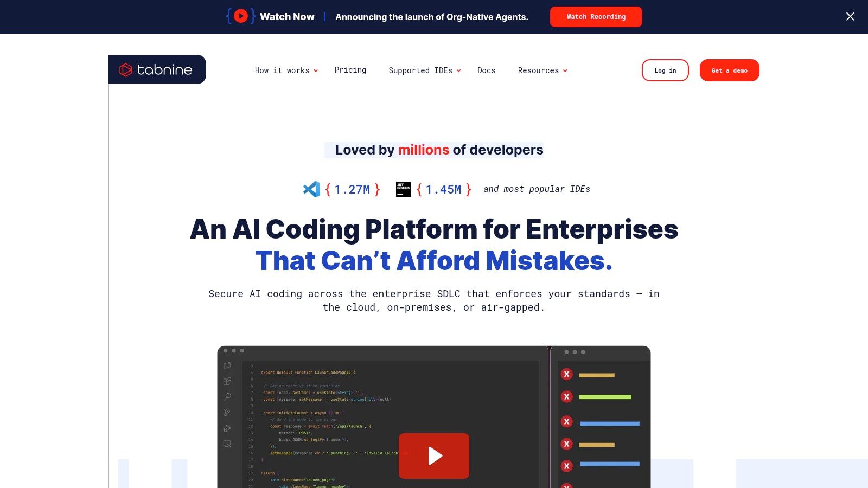Click the Run and Debug sidebar icon
Screen dimensions: 868x488
[x=227, y=428]
